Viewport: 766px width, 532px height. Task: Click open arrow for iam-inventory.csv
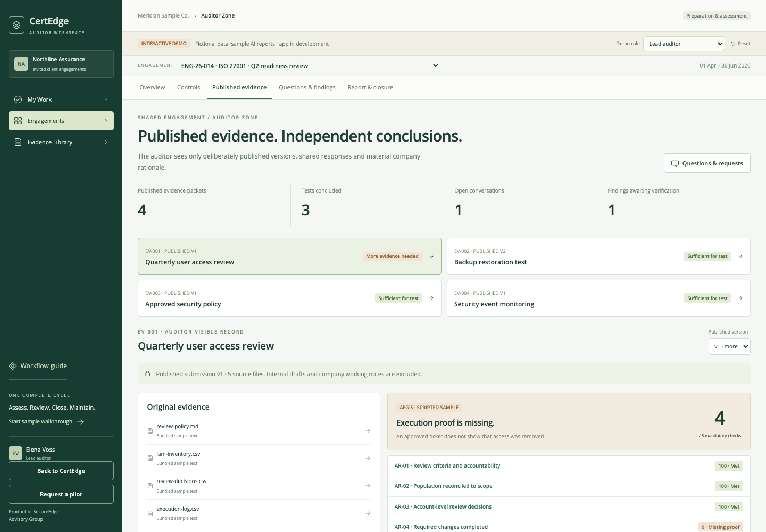(x=368, y=458)
